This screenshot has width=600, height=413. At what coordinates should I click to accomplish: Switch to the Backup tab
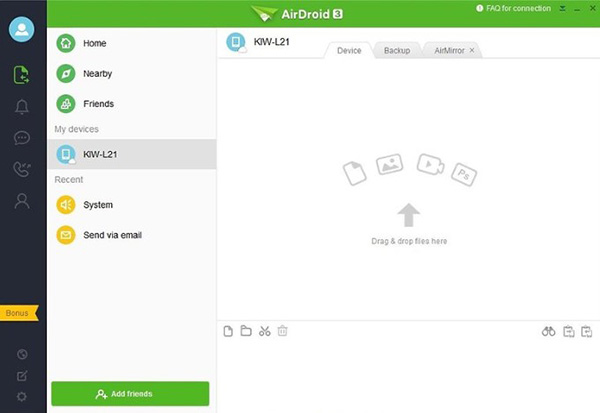(x=397, y=51)
